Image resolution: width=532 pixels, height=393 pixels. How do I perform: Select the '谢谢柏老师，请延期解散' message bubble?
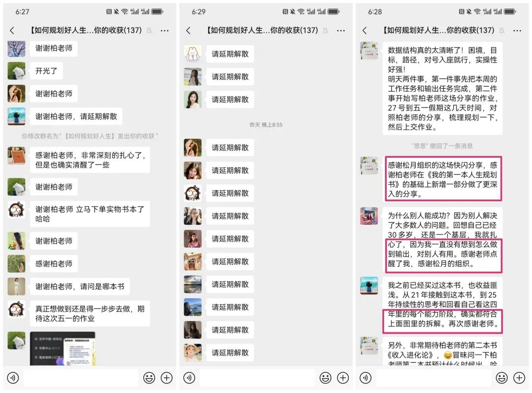coord(76,116)
